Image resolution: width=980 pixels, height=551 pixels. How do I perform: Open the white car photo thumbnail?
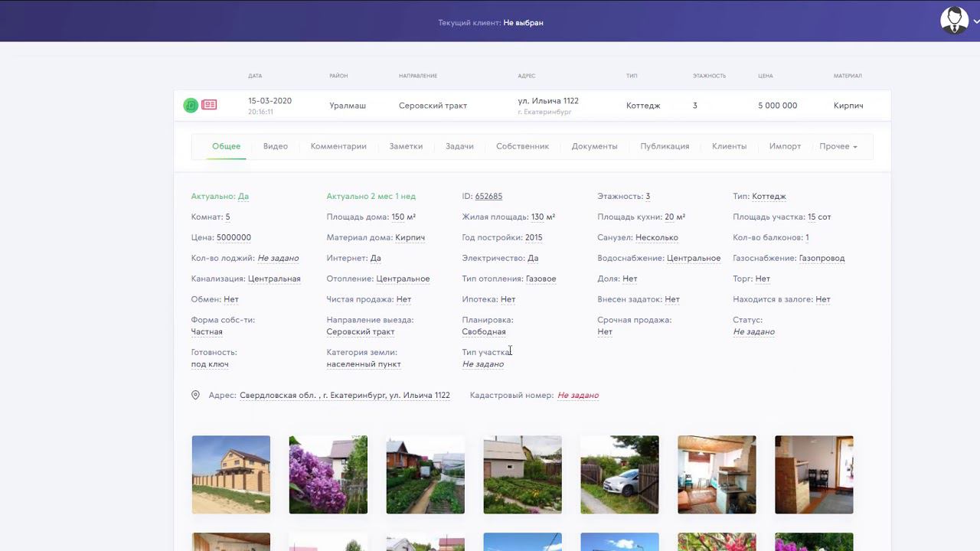click(x=620, y=474)
